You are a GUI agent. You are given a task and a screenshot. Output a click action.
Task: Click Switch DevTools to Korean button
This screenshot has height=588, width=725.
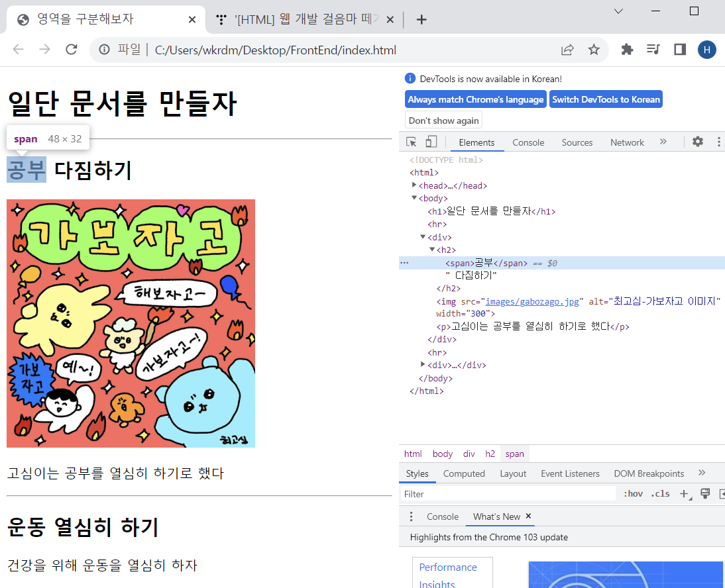[x=606, y=99]
